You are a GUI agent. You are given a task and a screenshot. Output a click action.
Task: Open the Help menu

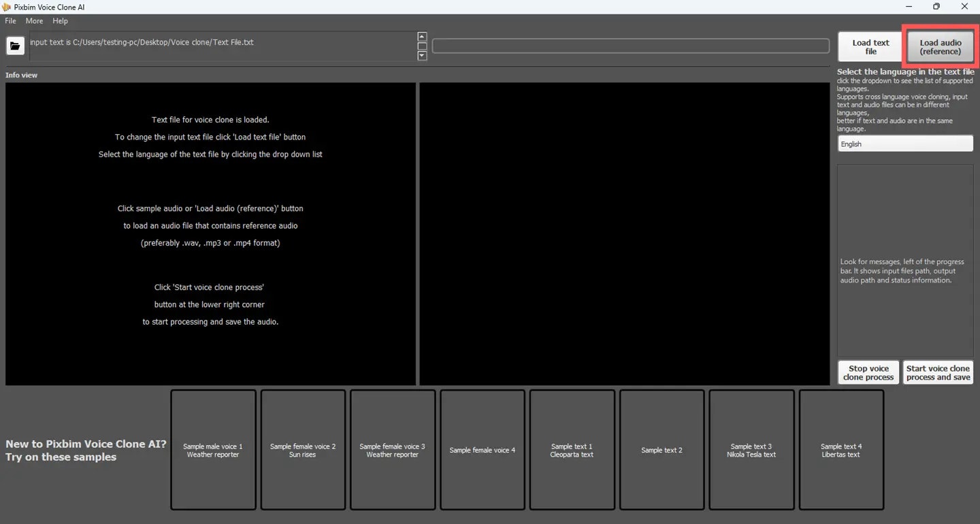tap(60, 21)
